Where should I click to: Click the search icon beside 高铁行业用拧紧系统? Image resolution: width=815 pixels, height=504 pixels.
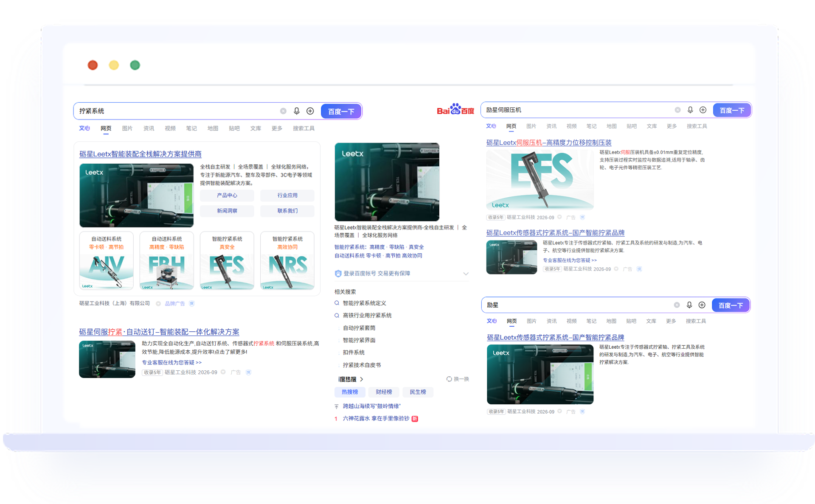337,315
